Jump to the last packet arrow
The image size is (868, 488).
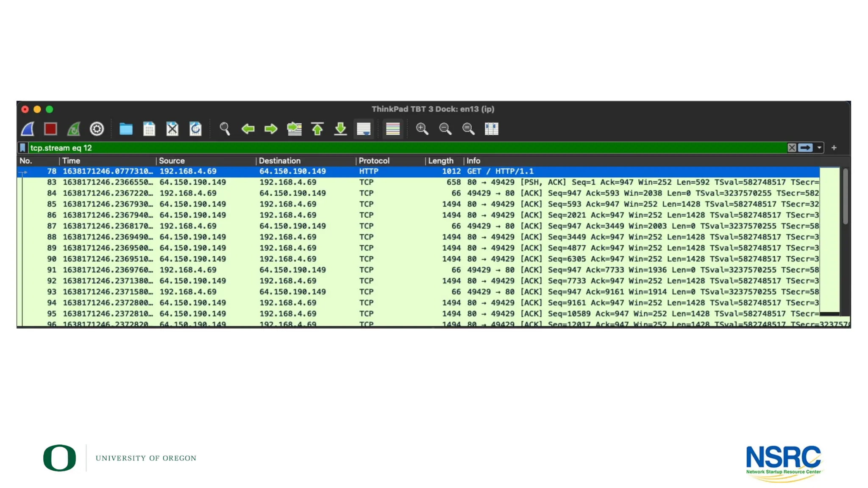coord(340,129)
